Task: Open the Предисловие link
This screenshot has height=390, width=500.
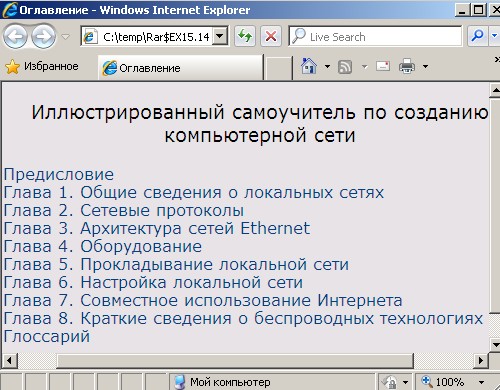Action: (x=59, y=174)
